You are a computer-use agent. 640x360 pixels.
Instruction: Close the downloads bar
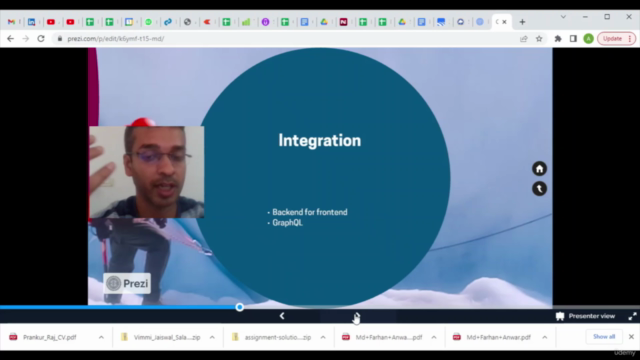click(x=631, y=337)
